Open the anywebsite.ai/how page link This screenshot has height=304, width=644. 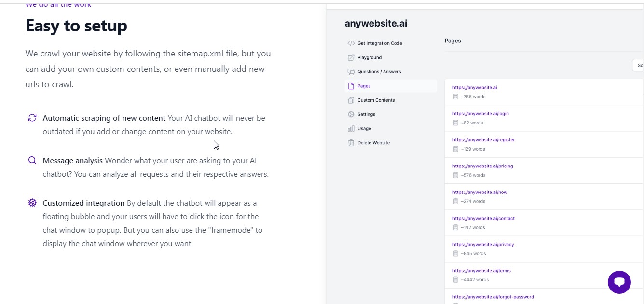[480, 192]
